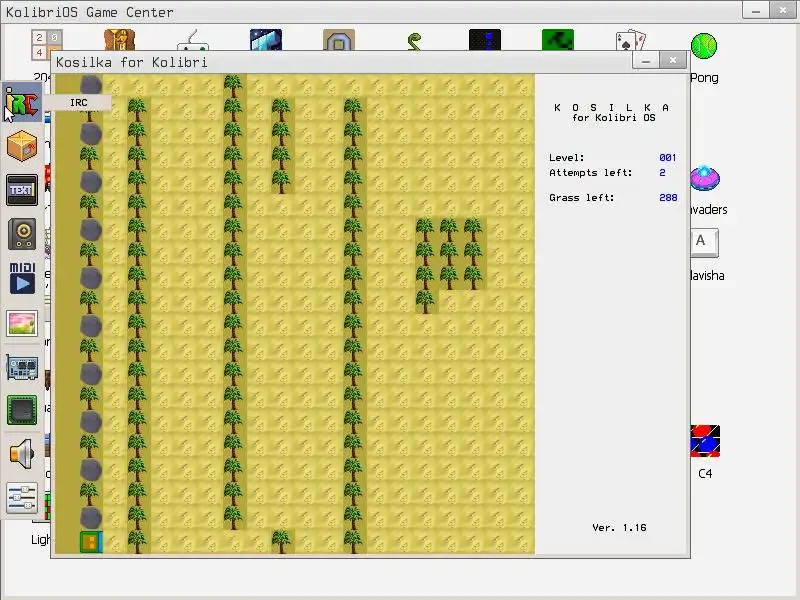
Task: Click the "Kosilka for Kolibri" title bar text
Action: coord(132,62)
